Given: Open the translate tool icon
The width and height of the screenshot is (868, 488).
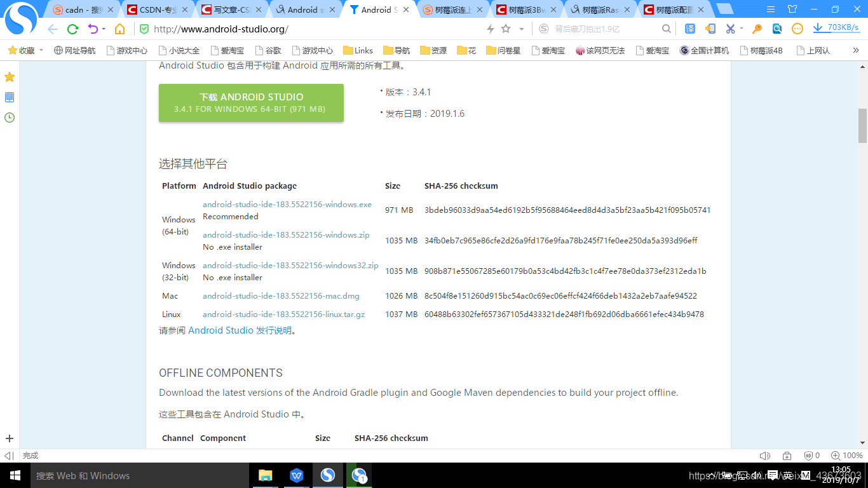Looking at the screenshot, I should [x=690, y=29].
